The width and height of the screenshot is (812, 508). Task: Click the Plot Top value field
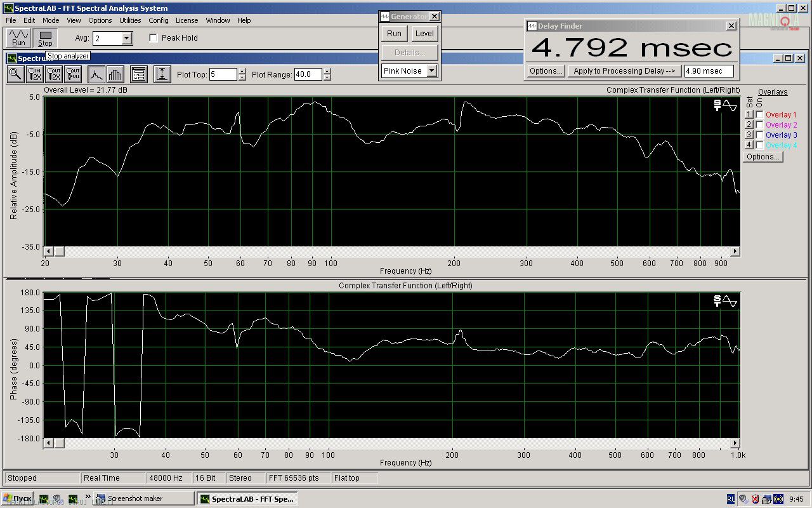223,74
